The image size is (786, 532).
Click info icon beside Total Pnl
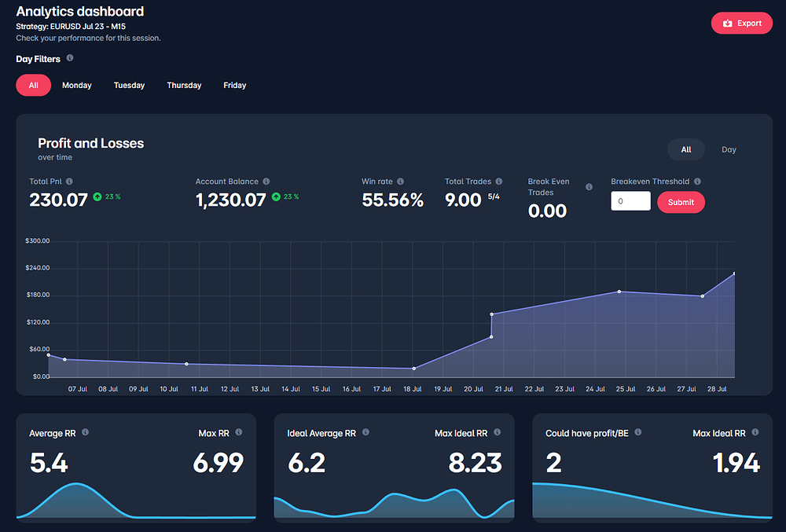click(x=69, y=182)
